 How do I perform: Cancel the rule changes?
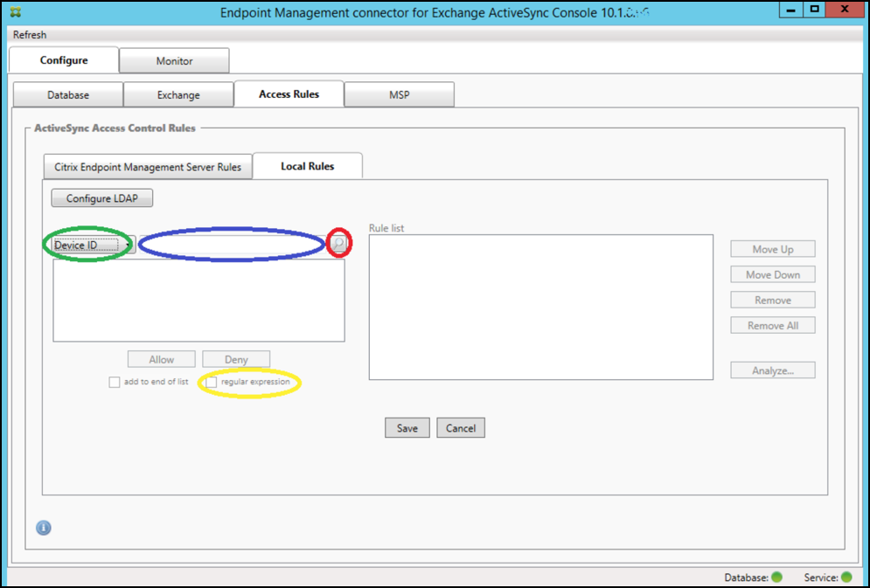coord(461,428)
